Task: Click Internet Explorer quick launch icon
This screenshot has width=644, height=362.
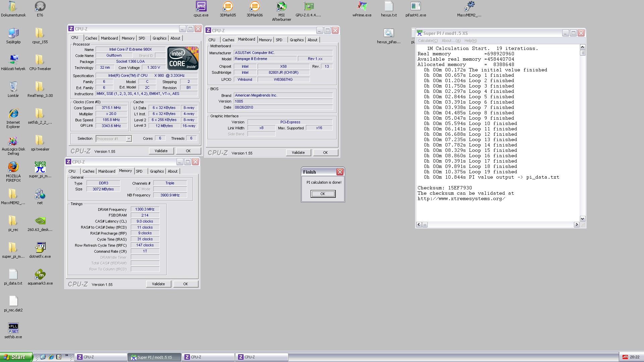Action: pos(51,357)
